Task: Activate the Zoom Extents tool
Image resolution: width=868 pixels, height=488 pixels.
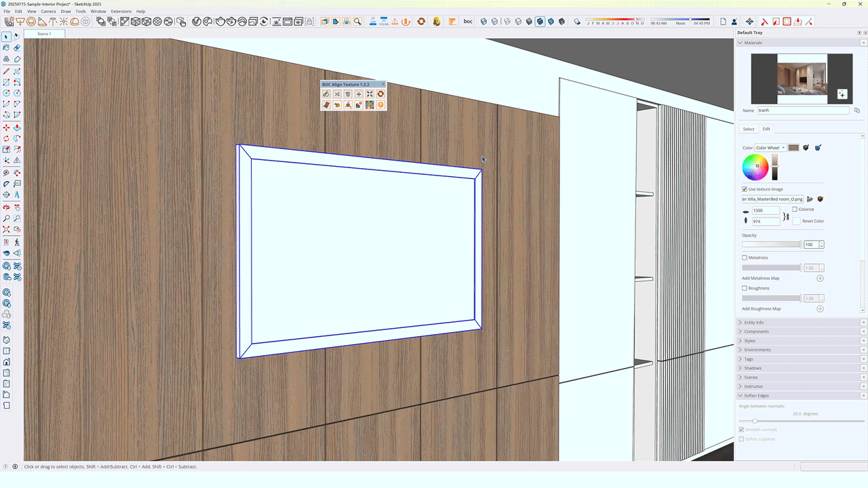Action: point(7,230)
